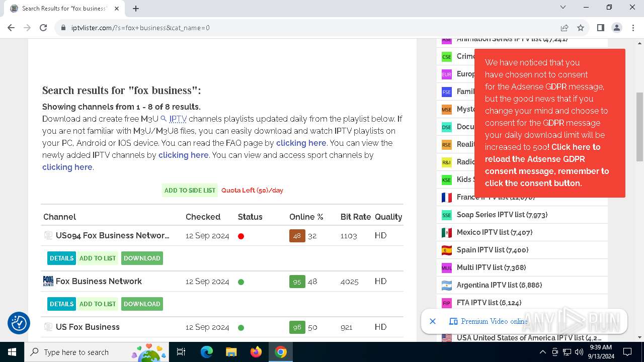Open the Chrome profile menu

tap(617, 28)
